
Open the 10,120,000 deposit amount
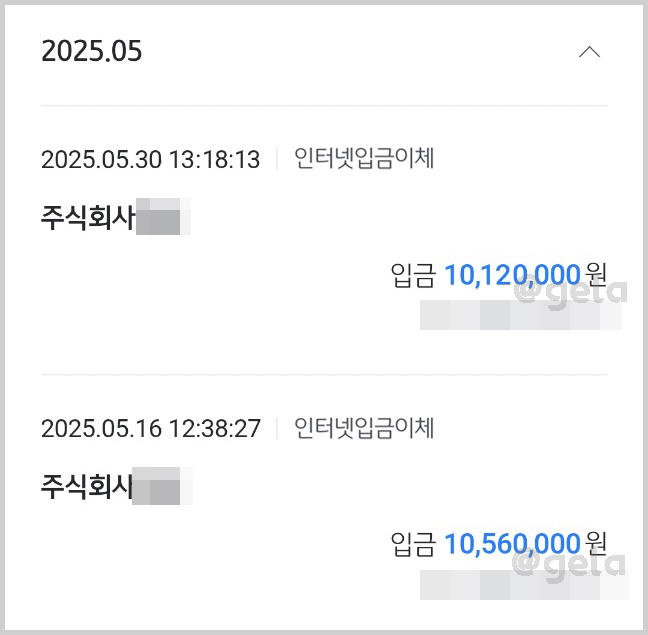(512, 275)
